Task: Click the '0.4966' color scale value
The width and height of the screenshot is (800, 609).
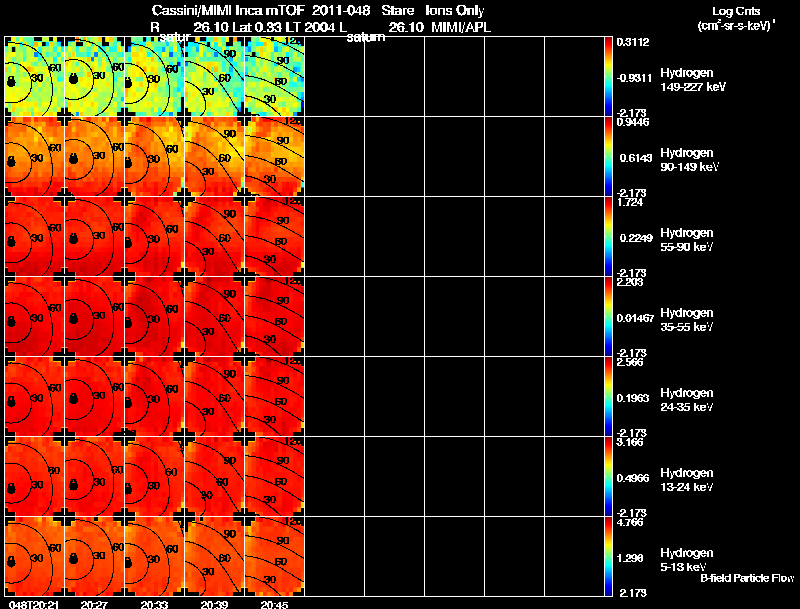Action: (x=633, y=478)
